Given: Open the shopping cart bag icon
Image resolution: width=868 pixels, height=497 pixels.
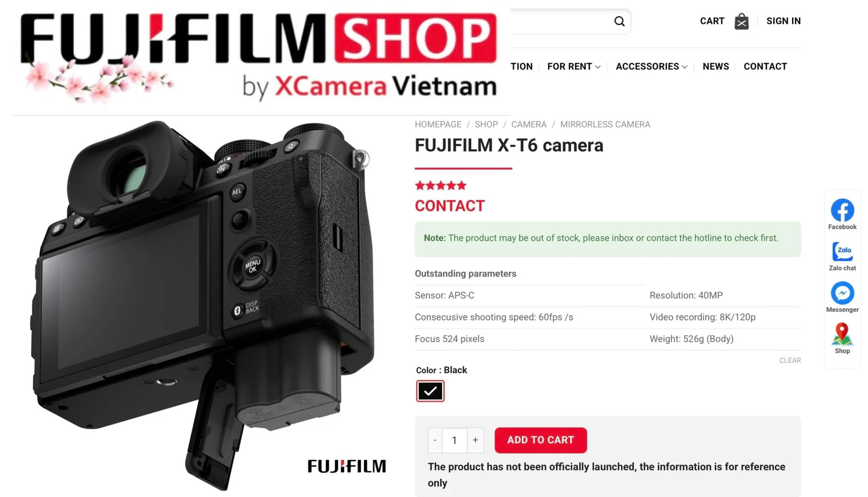Looking at the screenshot, I should pyautogui.click(x=742, y=21).
